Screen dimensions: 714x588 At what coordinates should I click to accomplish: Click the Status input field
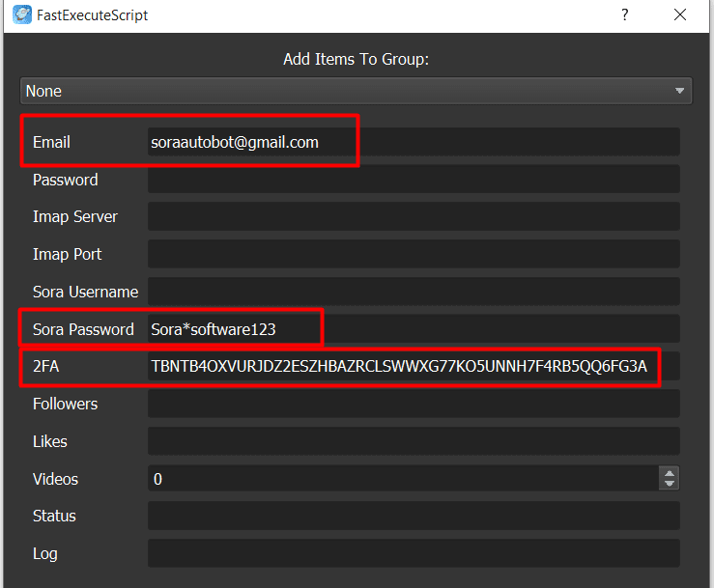click(414, 516)
